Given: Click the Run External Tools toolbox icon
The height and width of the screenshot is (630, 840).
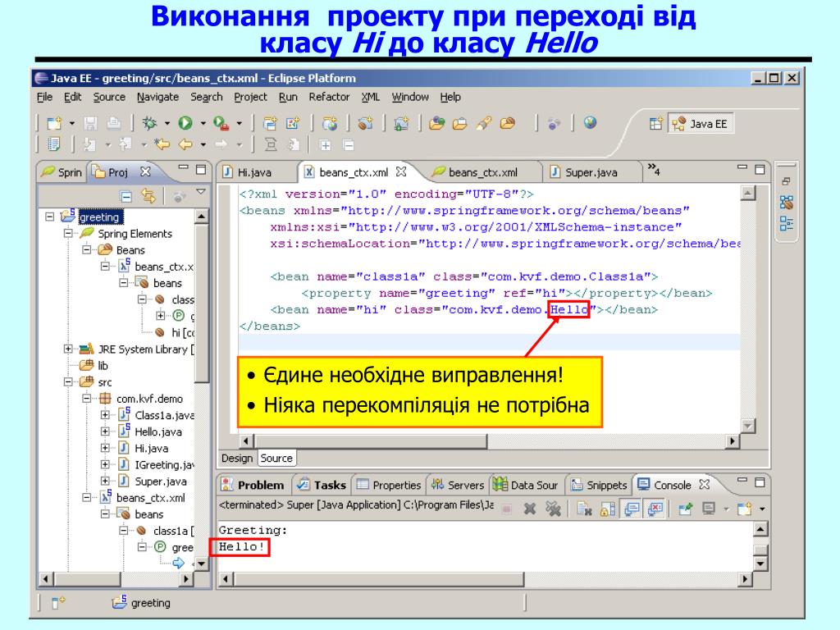Looking at the screenshot, I should coord(221,123).
